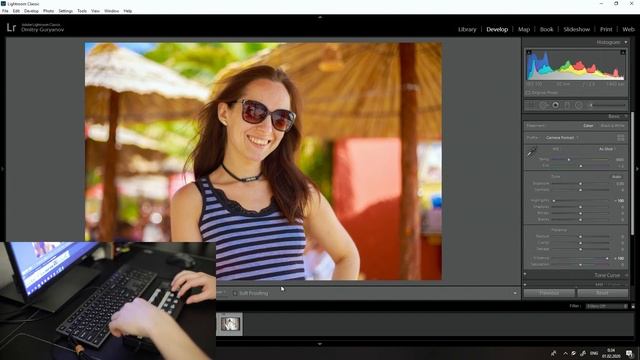Image resolution: width=640 pixels, height=360 pixels.
Task: Click the Temp slider handle
Action: [569, 160]
